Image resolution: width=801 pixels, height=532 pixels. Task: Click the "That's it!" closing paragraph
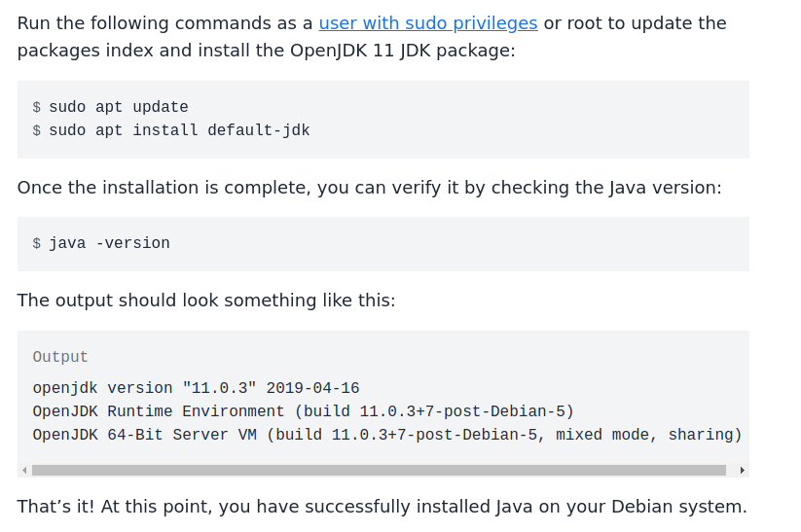(x=382, y=507)
